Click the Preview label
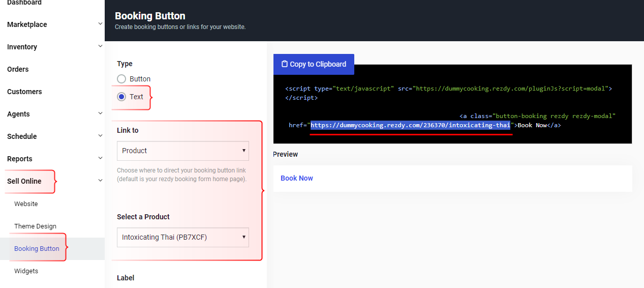Viewport: 644px width, 288px height. point(285,154)
